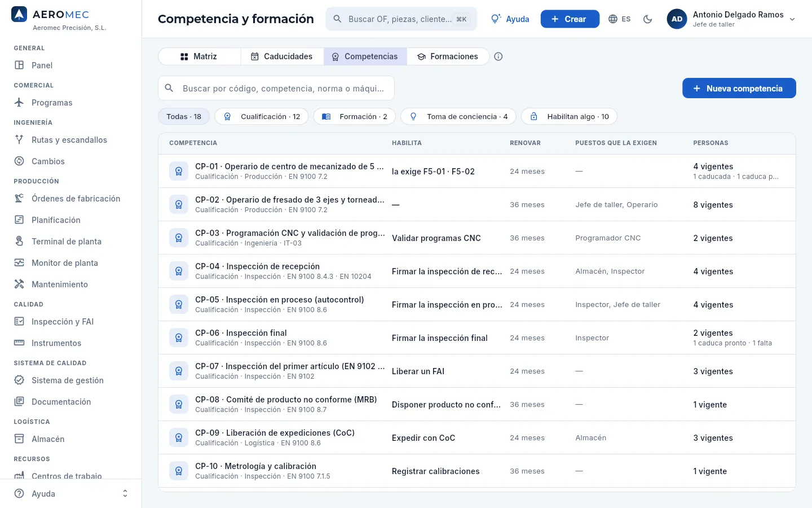This screenshot has height=508, width=812.
Task: Click the CP-03 competency badge icon
Action: 179,238
